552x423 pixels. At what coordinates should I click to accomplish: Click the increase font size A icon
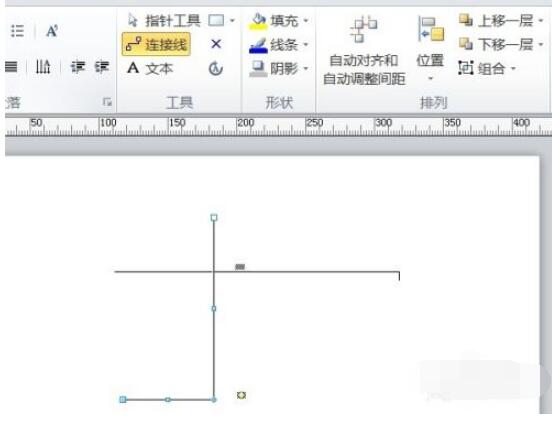[52, 31]
